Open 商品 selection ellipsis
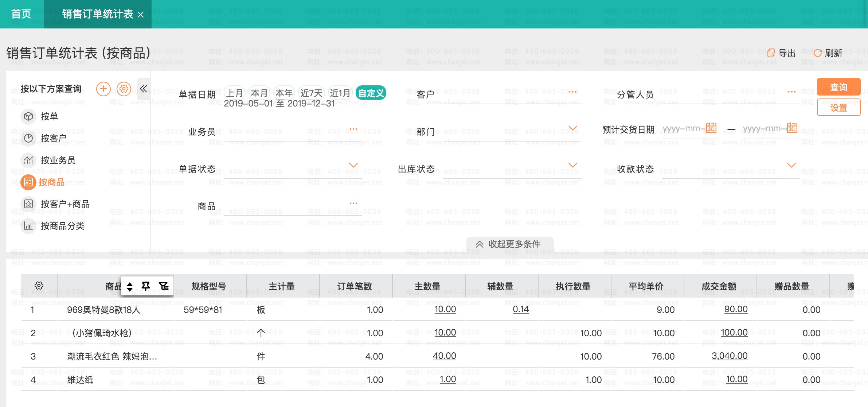Screen dimensions: 868x407 [353, 203]
